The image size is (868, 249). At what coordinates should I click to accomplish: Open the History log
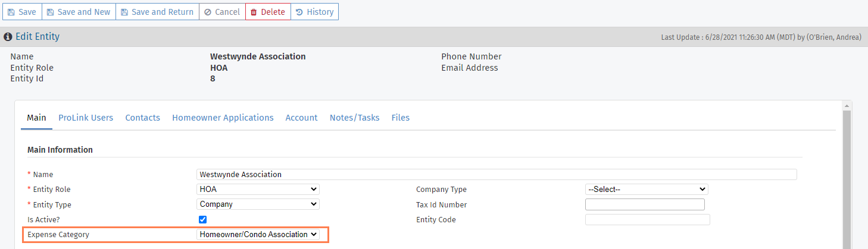[314, 12]
